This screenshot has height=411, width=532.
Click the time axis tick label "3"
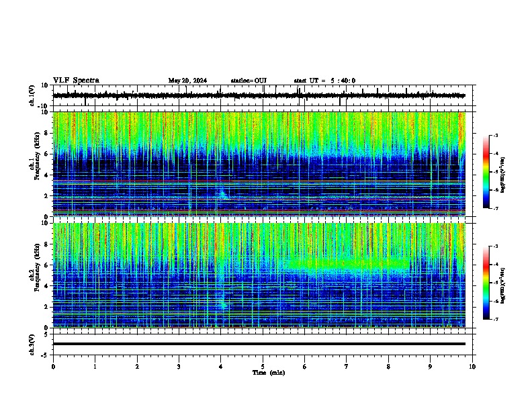(x=179, y=367)
